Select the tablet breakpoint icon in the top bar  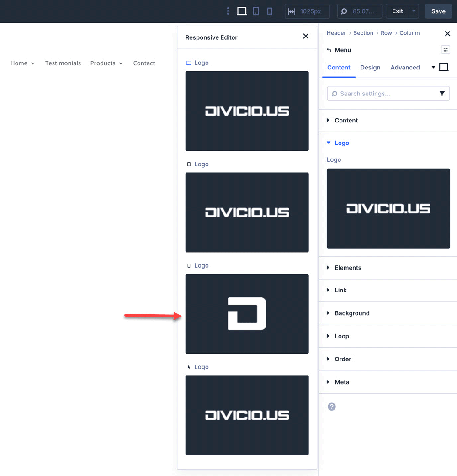point(256,11)
